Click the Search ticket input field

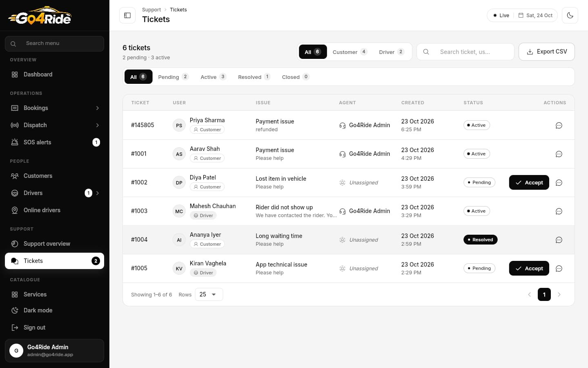[465, 52]
